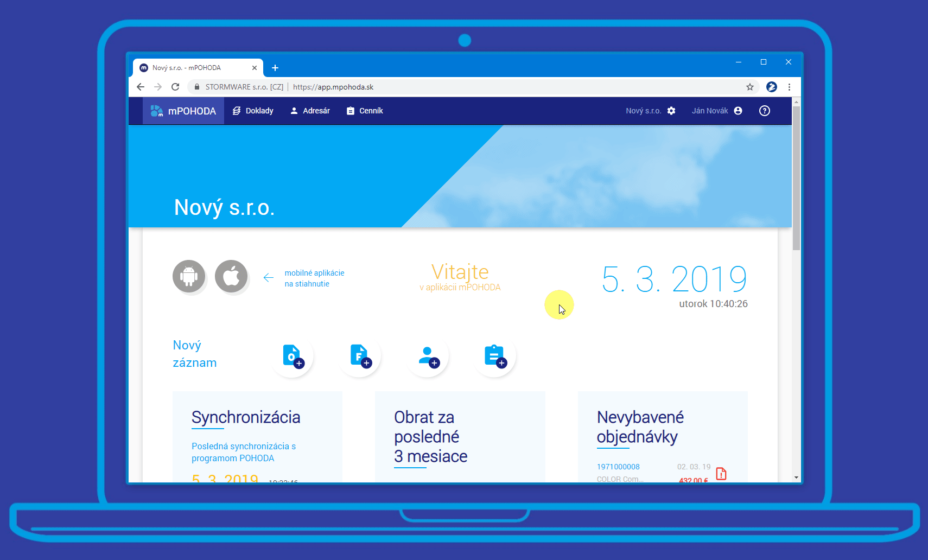Open the Cenník menu

click(365, 111)
